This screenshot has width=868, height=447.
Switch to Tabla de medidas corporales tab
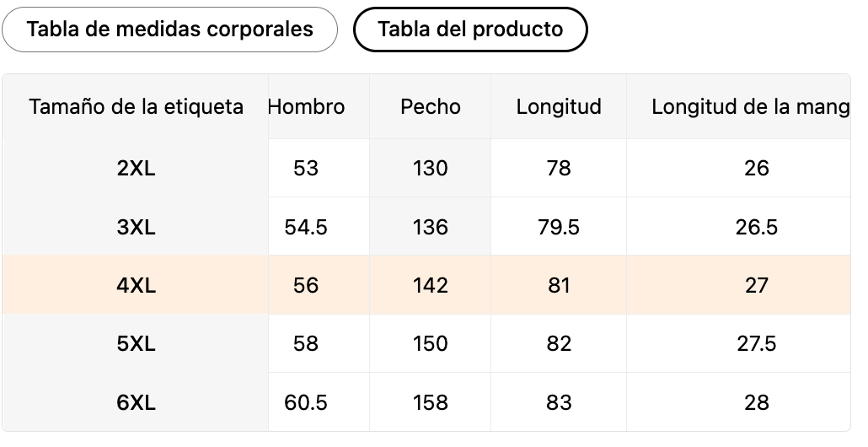click(169, 30)
